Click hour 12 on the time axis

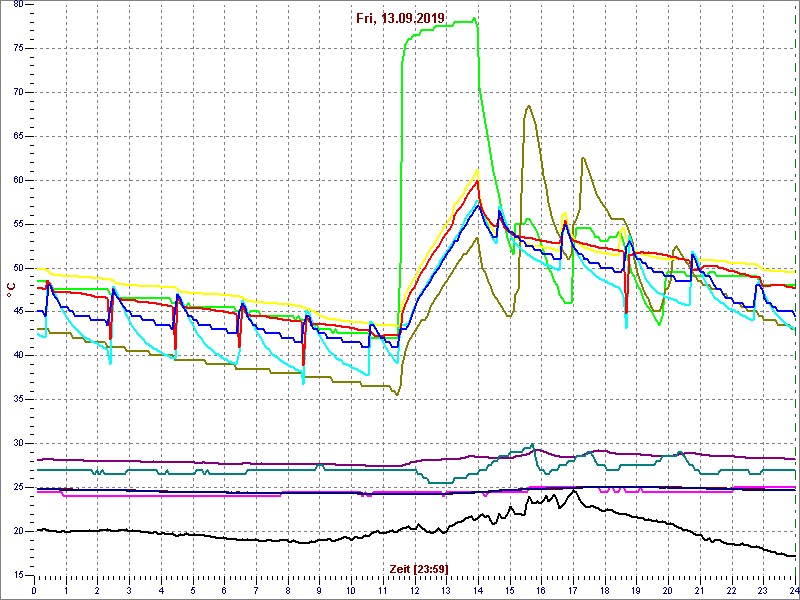(x=415, y=591)
